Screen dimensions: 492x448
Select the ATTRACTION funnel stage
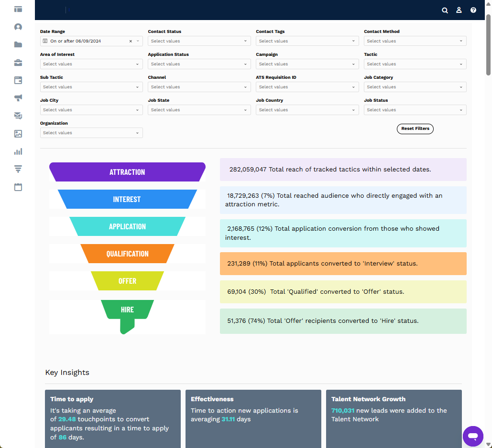click(127, 172)
